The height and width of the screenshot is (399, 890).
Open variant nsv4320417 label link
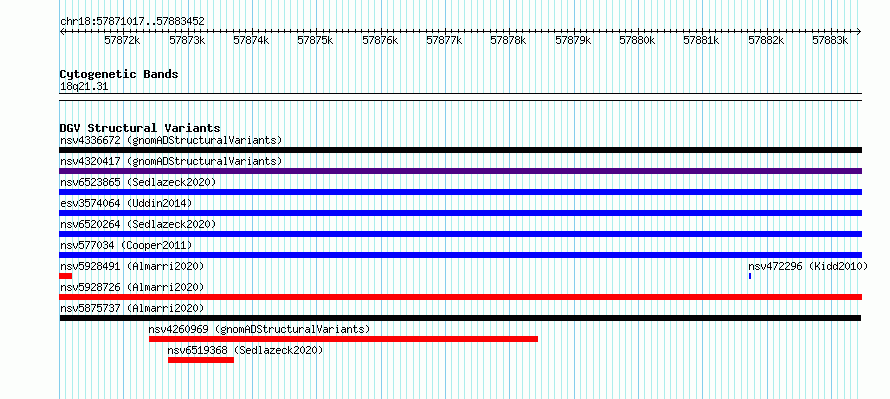[x=171, y=161]
